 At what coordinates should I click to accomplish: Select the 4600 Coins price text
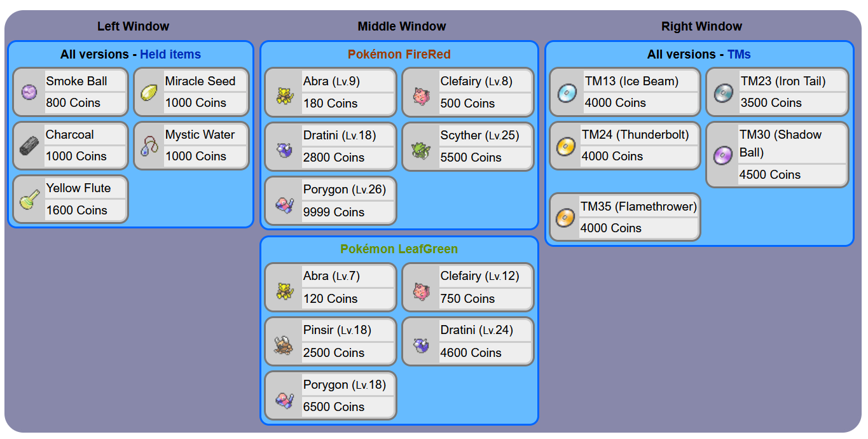[471, 352]
